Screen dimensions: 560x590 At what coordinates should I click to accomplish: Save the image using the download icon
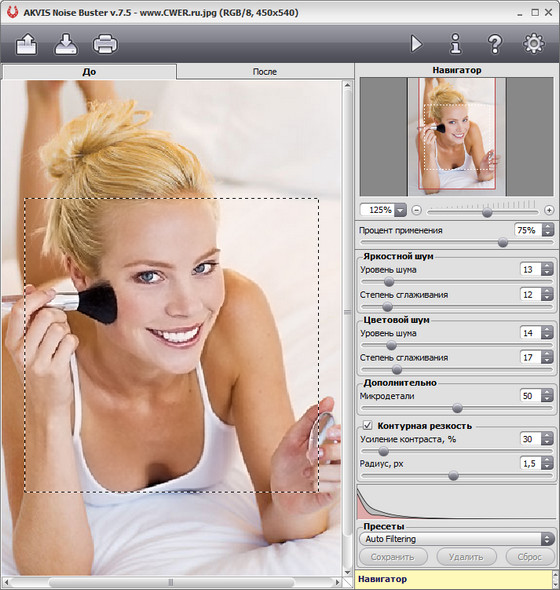click(66, 44)
